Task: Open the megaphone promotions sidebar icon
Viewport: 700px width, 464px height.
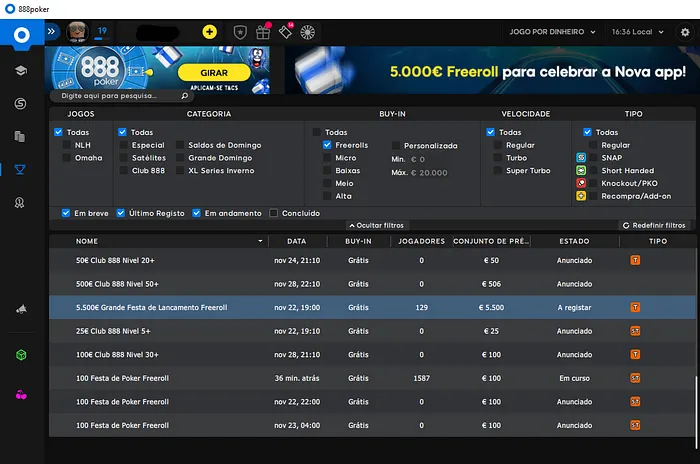Action: pyautogui.click(x=21, y=309)
